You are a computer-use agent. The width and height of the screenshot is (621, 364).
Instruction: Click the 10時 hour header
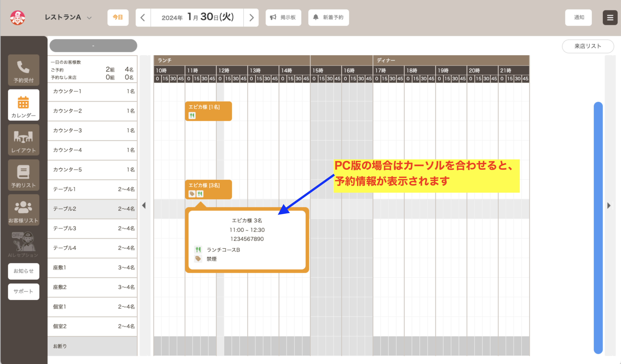pos(169,70)
